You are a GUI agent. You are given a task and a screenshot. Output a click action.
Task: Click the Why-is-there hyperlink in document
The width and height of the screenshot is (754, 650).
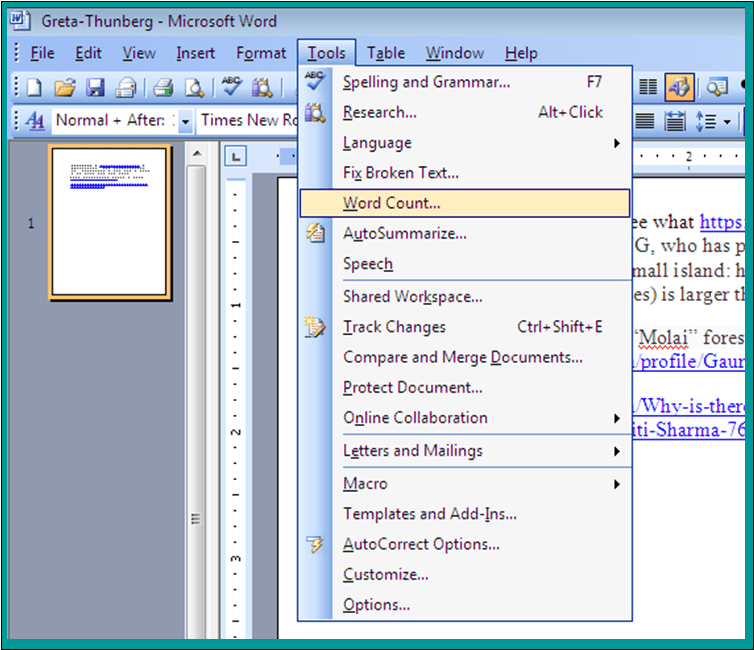(x=689, y=406)
